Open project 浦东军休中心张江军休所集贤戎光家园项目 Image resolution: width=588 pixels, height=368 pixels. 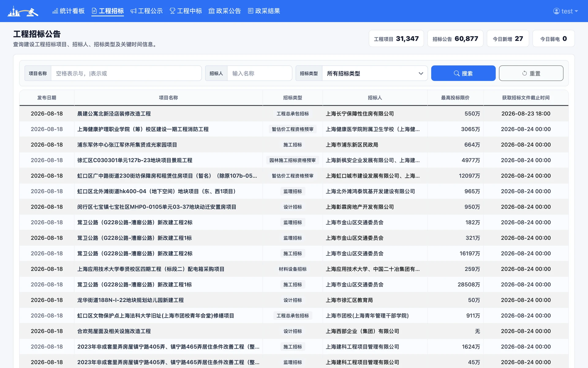point(127,145)
